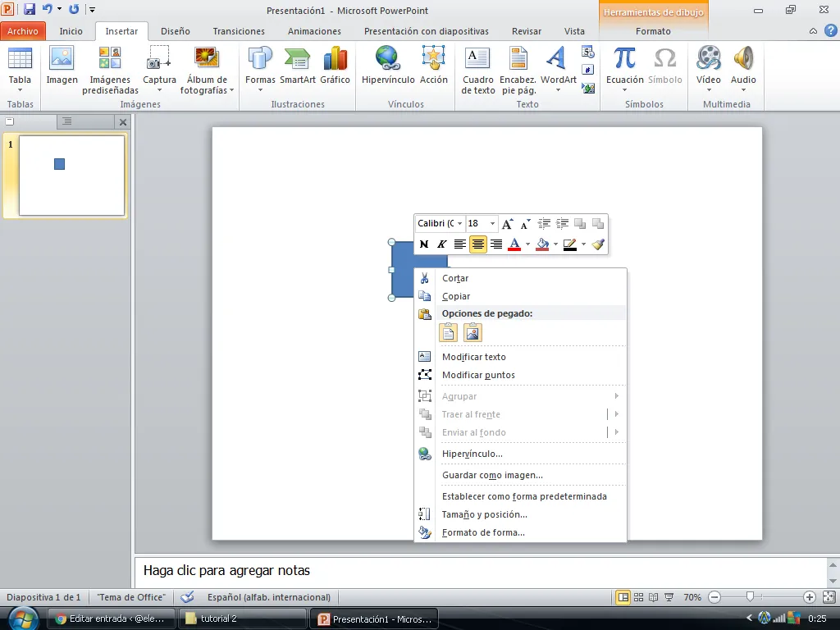Open the WordArt gallery
Screen dimensions: 840x630
(558, 69)
